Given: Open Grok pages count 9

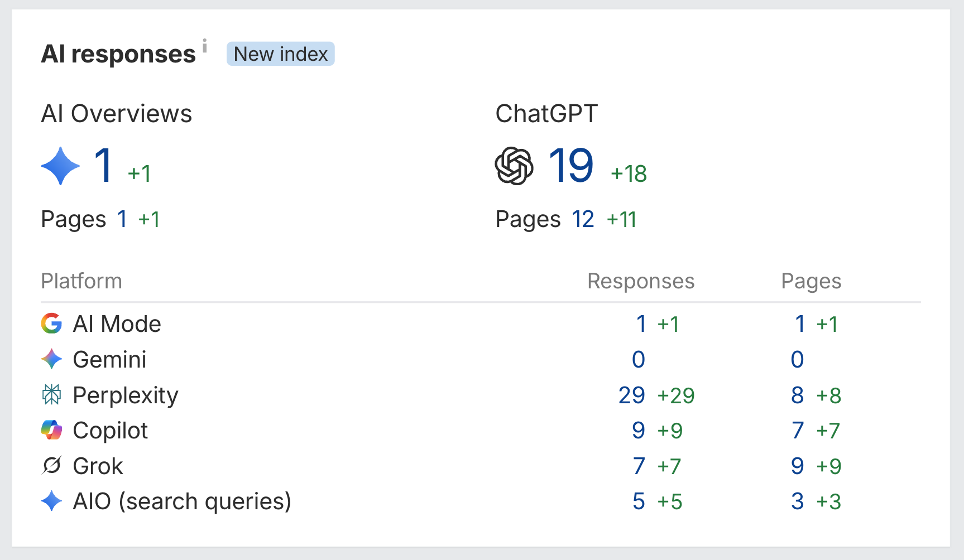Looking at the screenshot, I should tap(798, 466).
